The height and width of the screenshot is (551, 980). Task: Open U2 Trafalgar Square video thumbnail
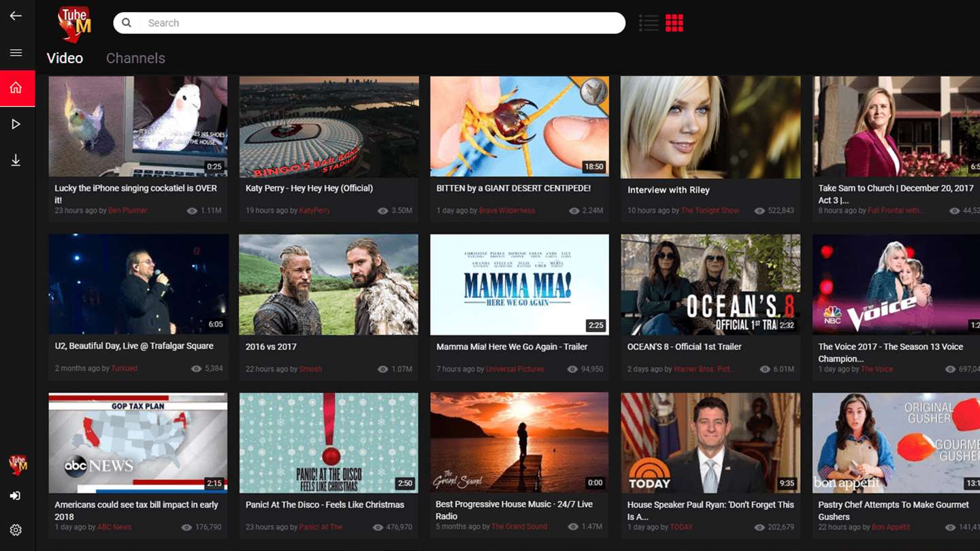click(x=138, y=284)
